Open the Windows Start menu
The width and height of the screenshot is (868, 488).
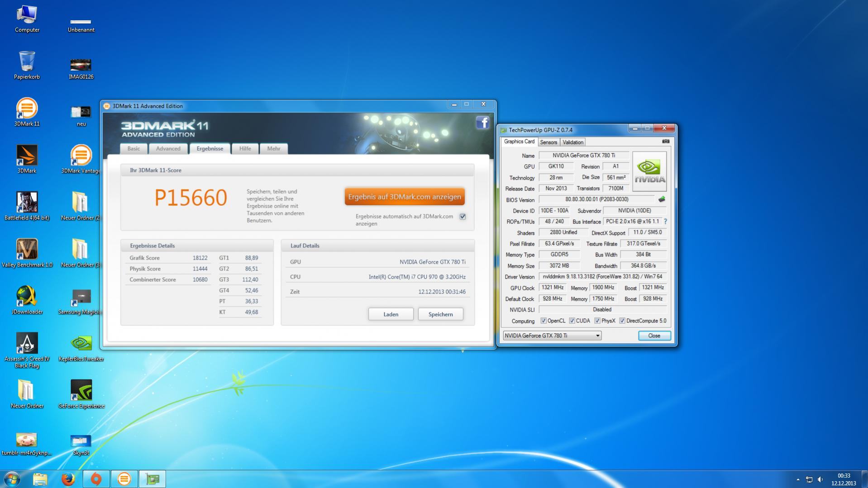tap(12, 479)
